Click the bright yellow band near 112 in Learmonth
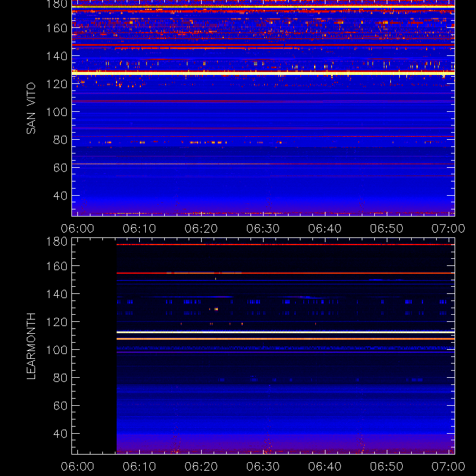The image size is (476, 476). (286, 333)
